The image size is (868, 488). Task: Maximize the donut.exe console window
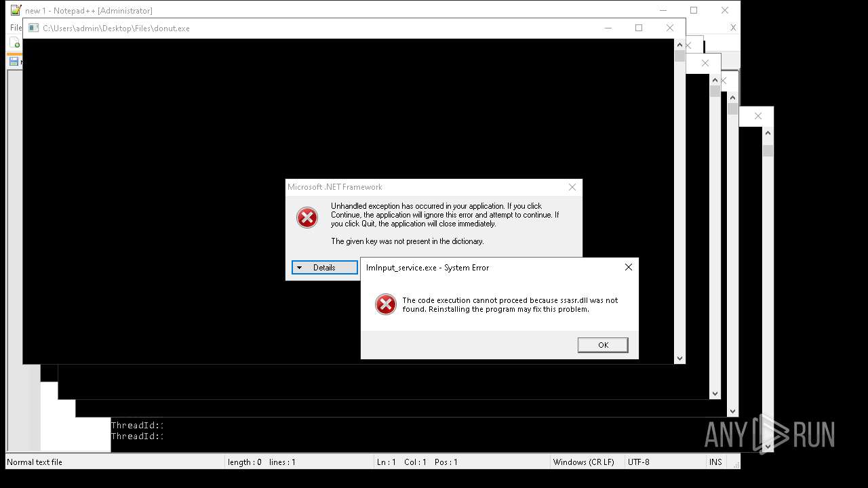pos(639,28)
